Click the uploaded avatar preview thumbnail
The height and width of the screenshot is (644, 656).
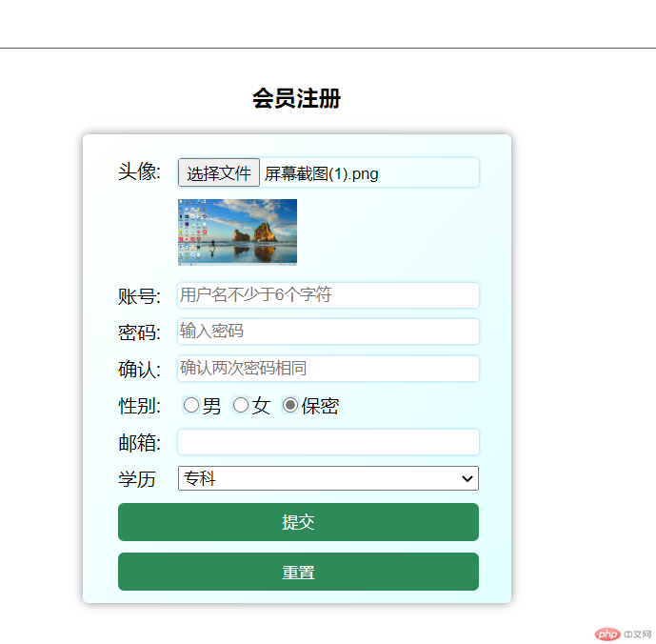click(237, 232)
